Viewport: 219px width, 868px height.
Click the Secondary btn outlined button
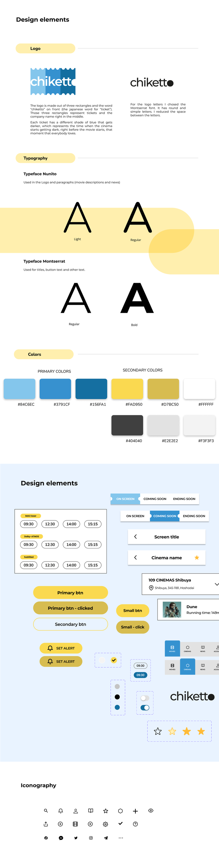[70, 624]
